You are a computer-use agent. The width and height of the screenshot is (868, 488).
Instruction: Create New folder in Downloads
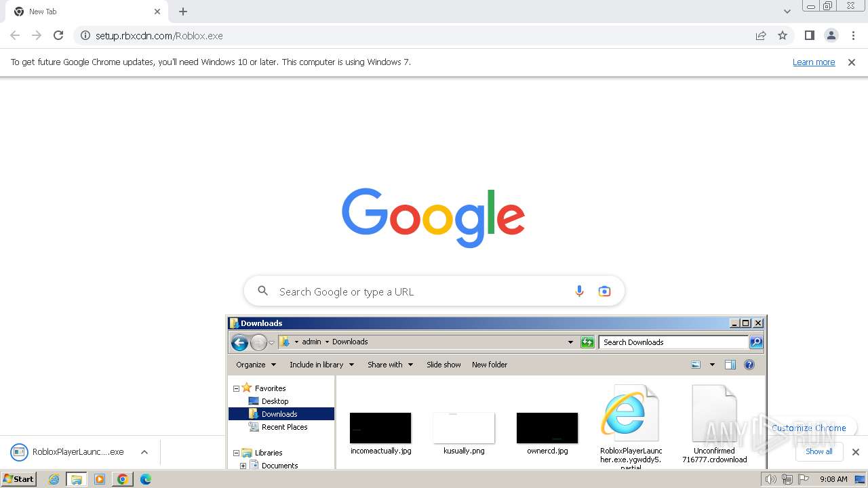point(490,365)
